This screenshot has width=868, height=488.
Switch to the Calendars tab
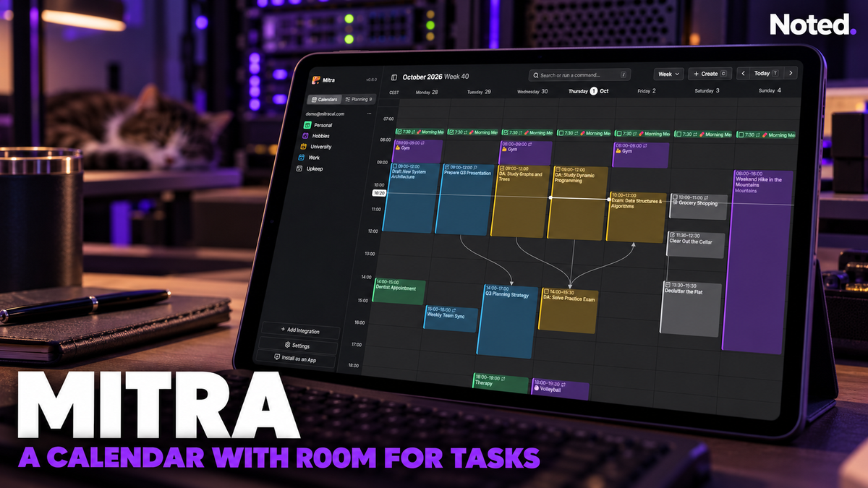[323, 100]
